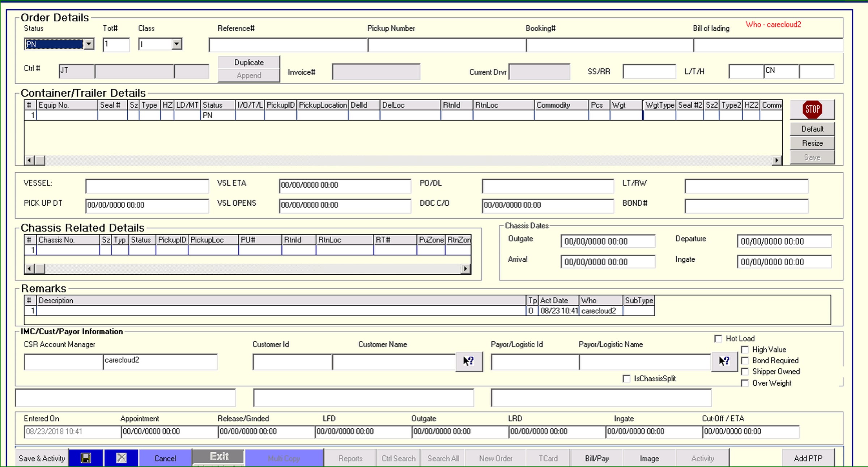This screenshot has height=467, width=868.
Task: Click the Add PTP button
Action: pyautogui.click(x=808, y=458)
